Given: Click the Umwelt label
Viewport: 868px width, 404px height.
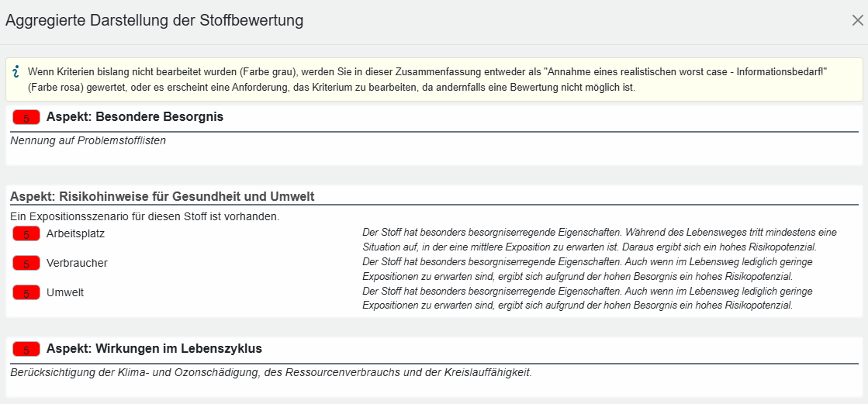Looking at the screenshot, I should click(x=65, y=292).
